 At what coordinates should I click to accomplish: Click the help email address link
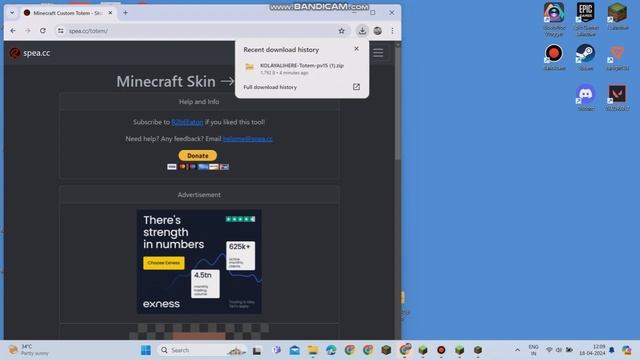248,139
